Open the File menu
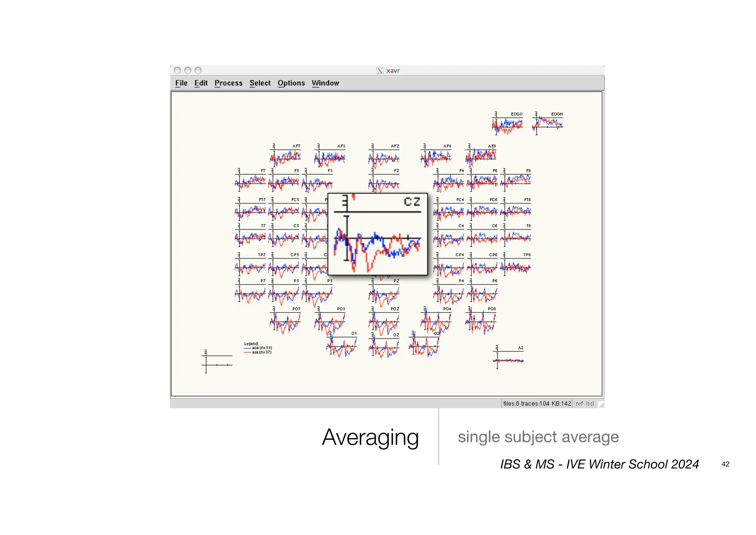The image size is (756, 535). tap(181, 83)
